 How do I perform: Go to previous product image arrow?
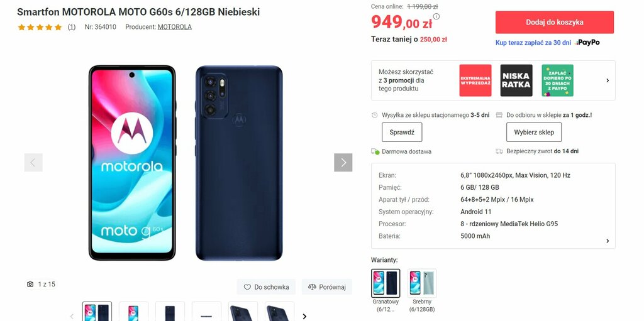coord(33,163)
